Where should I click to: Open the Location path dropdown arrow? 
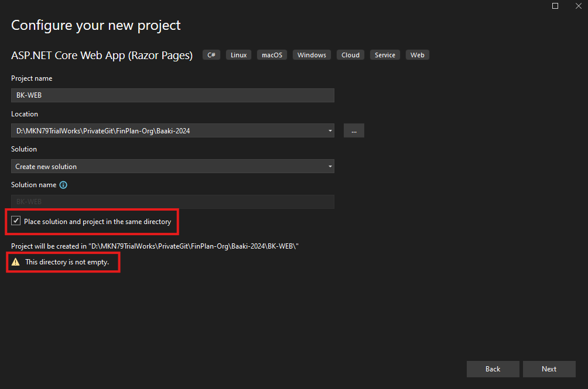[330, 130]
